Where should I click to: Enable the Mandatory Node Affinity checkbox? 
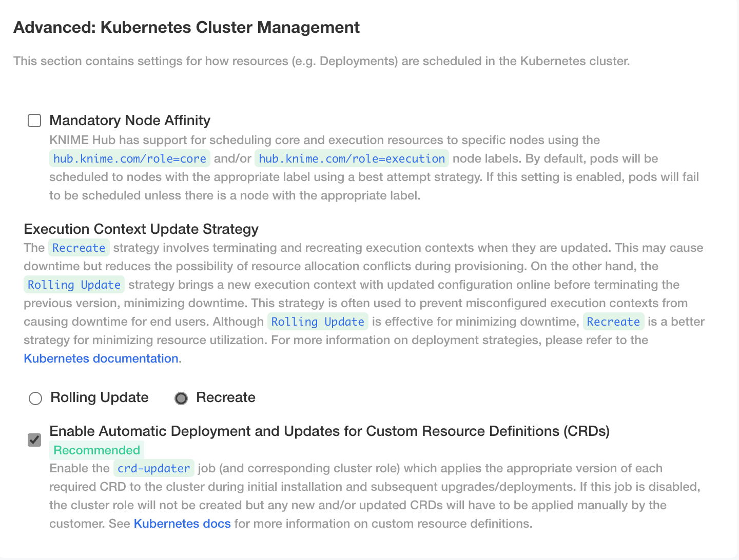pyautogui.click(x=34, y=121)
